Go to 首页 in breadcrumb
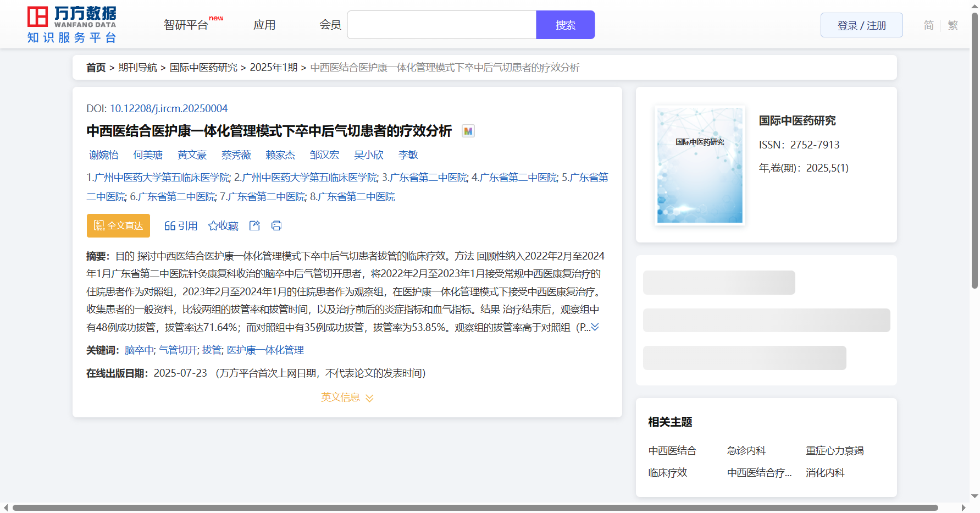Viewport: 980px width, 513px height. [96, 67]
